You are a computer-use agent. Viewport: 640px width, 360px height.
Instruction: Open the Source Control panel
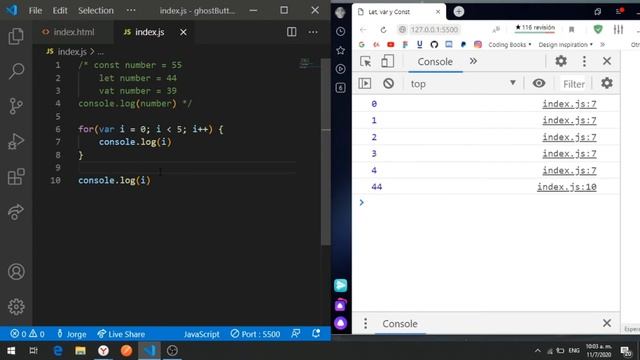[16, 106]
